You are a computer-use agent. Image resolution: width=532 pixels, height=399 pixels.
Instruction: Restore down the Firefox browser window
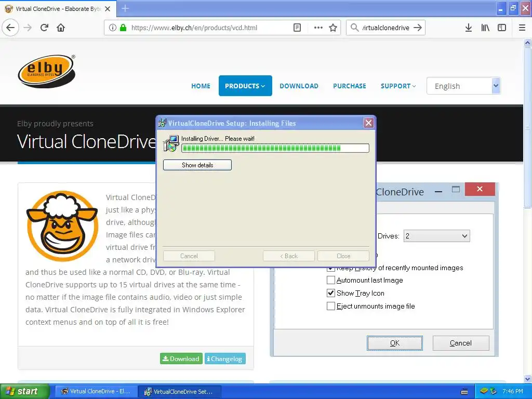click(513, 8)
